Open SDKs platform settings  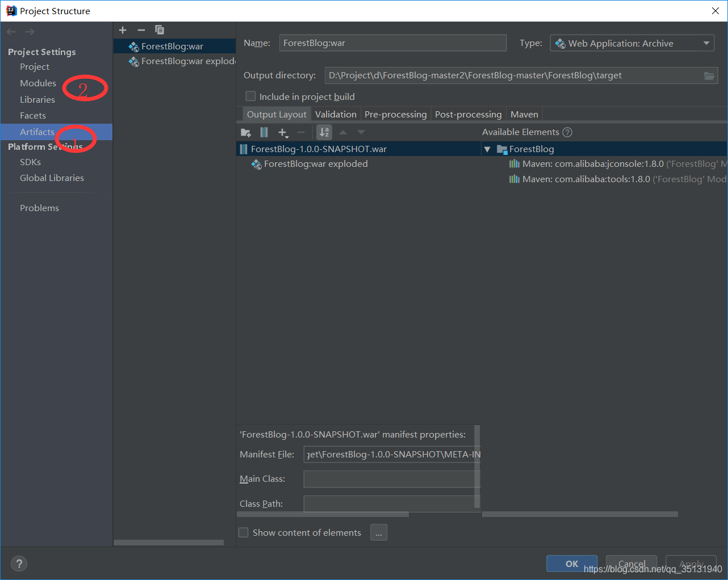pyautogui.click(x=31, y=162)
